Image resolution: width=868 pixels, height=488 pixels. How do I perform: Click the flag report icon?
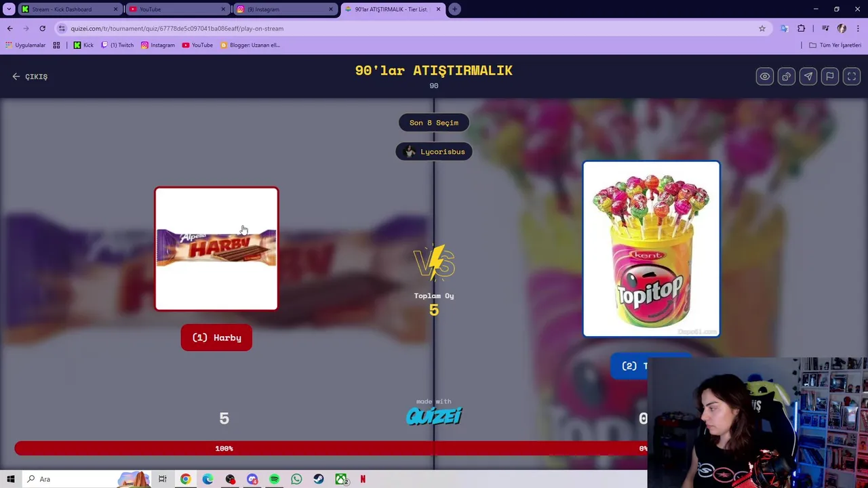coord(829,77)
